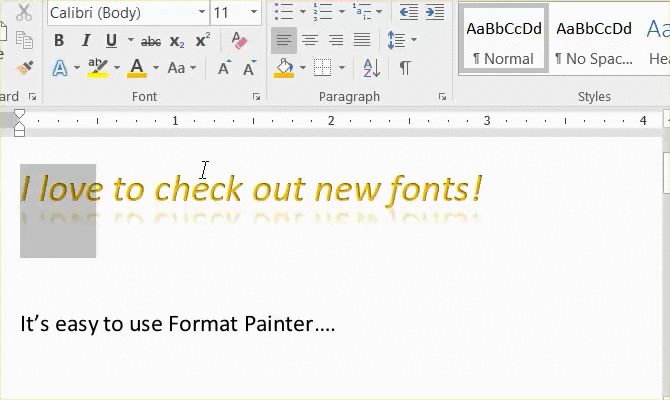This screenshot has width=670, height=400.
Task: Click the Subscript icon
Action: [x=177, y=41]
